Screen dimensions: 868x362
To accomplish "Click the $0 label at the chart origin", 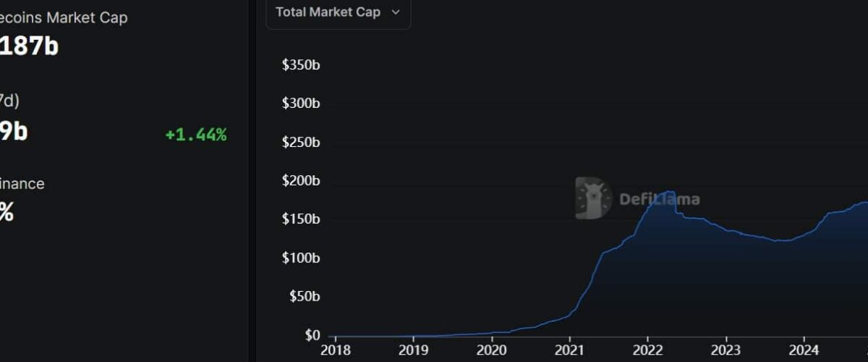I will click(x=312, y=335).
